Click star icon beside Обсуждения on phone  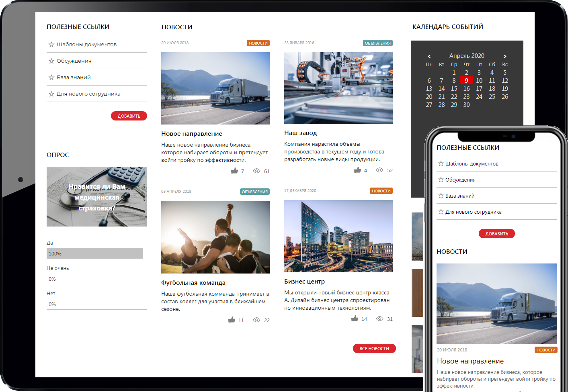click(441, 180)
